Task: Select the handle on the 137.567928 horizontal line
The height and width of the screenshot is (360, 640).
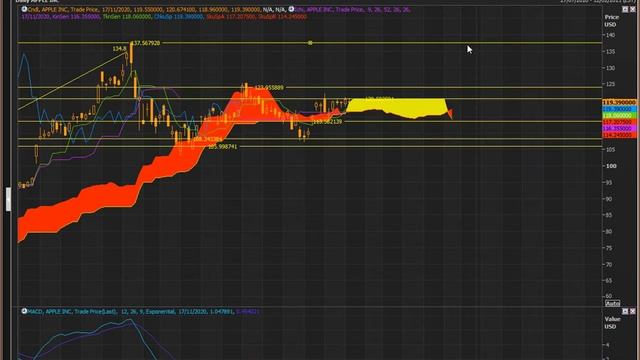Action: [x=310, y=42]
